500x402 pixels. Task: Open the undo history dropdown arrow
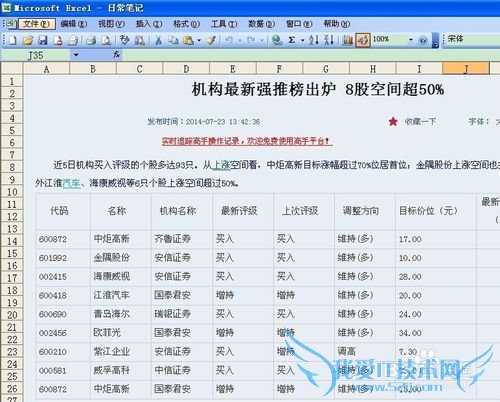pyautogui.click(x=240, y=40)
